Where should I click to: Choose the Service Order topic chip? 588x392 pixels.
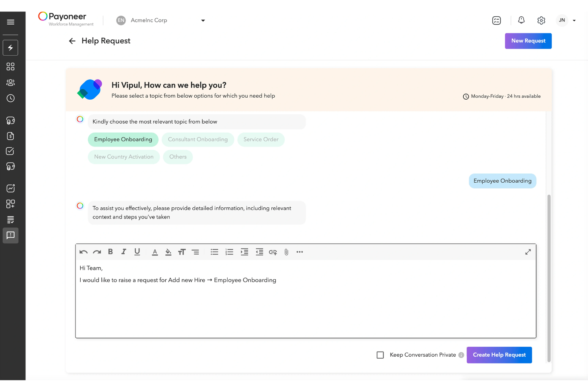point(261,139)
